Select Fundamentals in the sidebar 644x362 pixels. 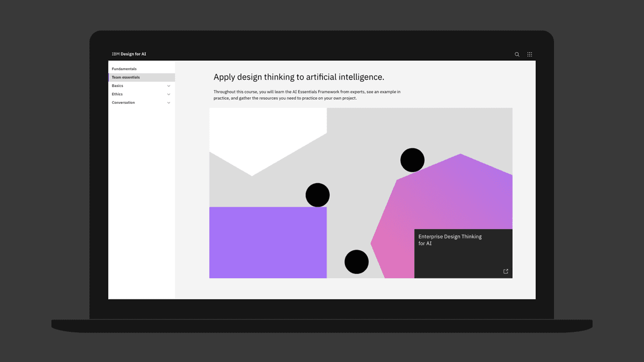[124, 69]
